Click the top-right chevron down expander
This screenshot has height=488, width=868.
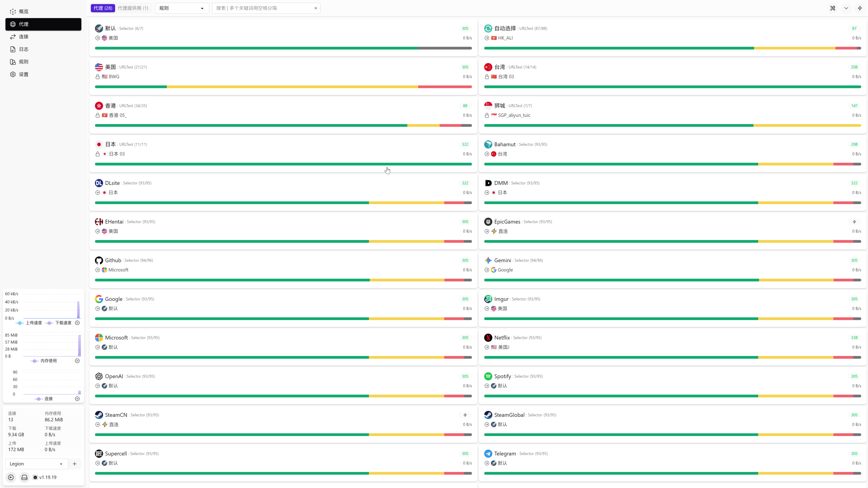846,8
